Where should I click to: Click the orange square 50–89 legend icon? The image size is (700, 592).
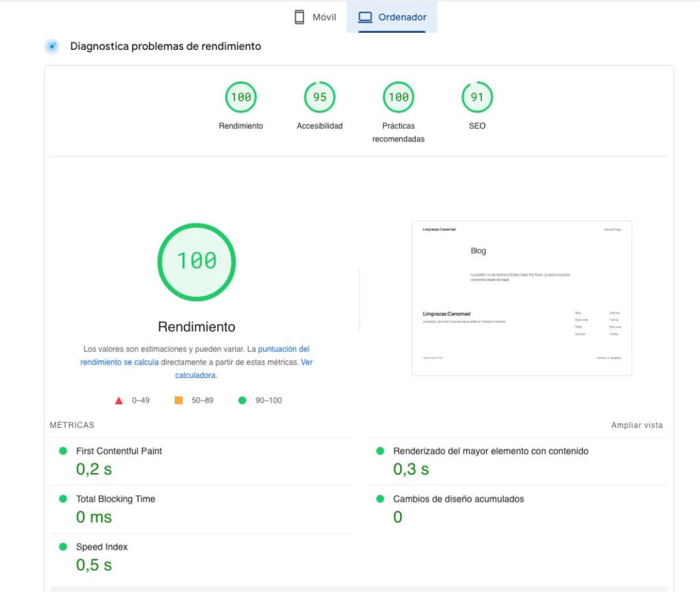178,400
